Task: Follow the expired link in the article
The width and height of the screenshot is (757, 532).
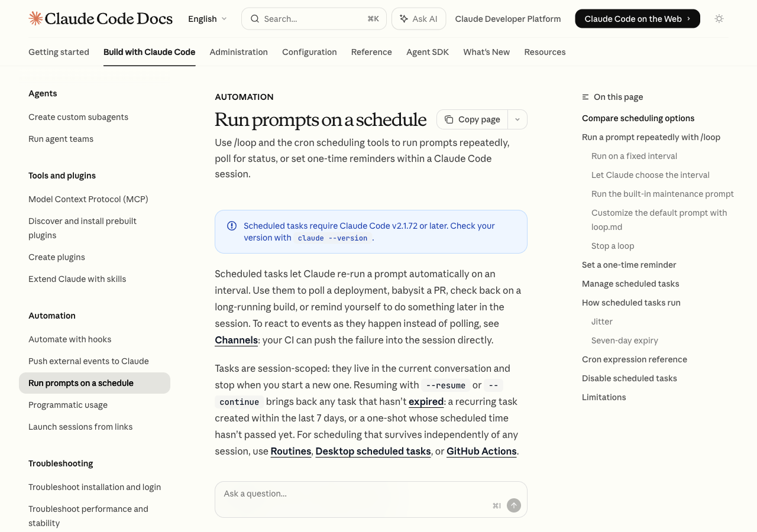Action: [x=426, y=401]
